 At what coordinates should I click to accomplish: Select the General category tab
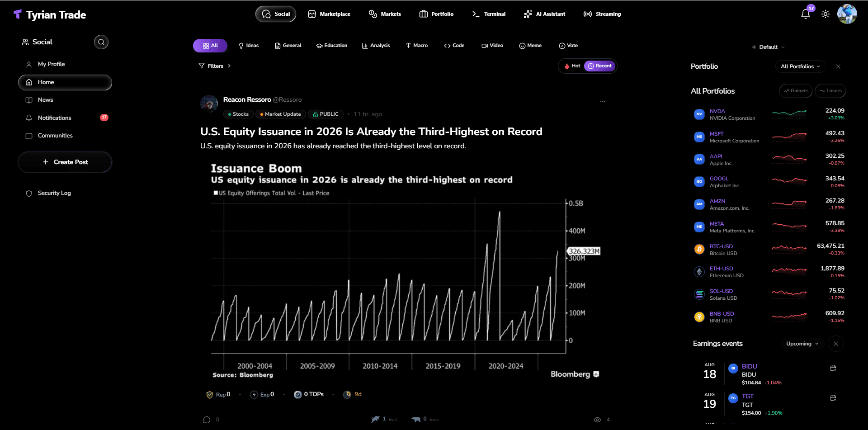pos(288,46)
